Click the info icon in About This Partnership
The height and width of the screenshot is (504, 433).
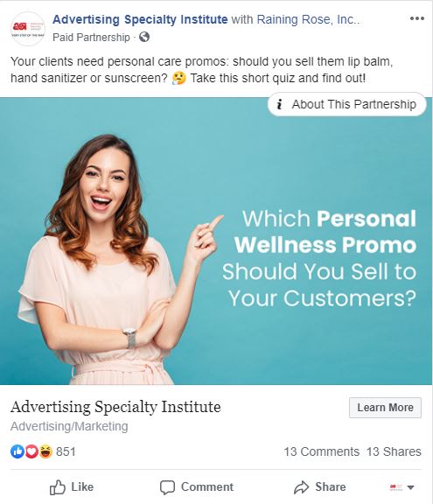coord(280,104)
